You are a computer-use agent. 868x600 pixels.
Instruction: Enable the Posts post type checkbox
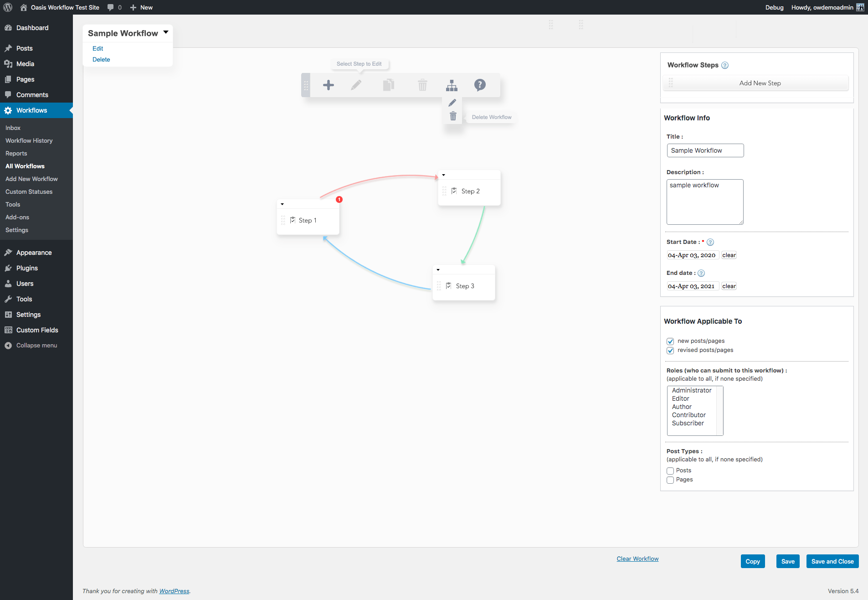click(x=670, y=471)
